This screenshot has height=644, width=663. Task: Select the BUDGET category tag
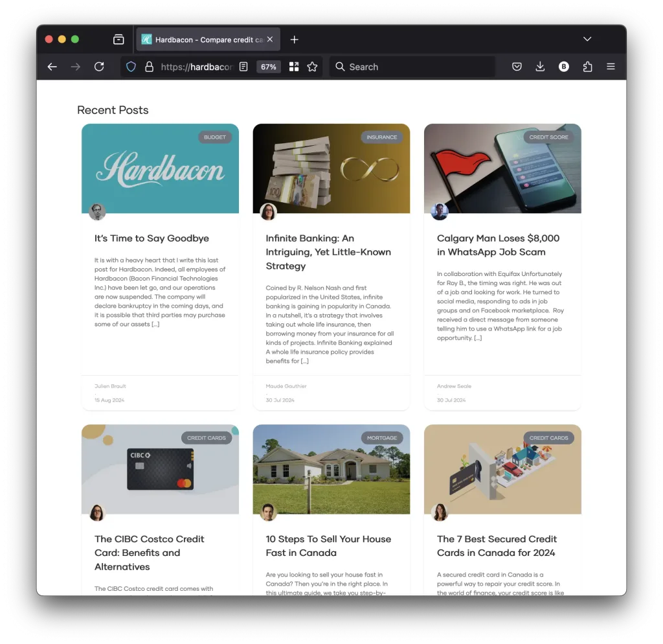(215, 137)
